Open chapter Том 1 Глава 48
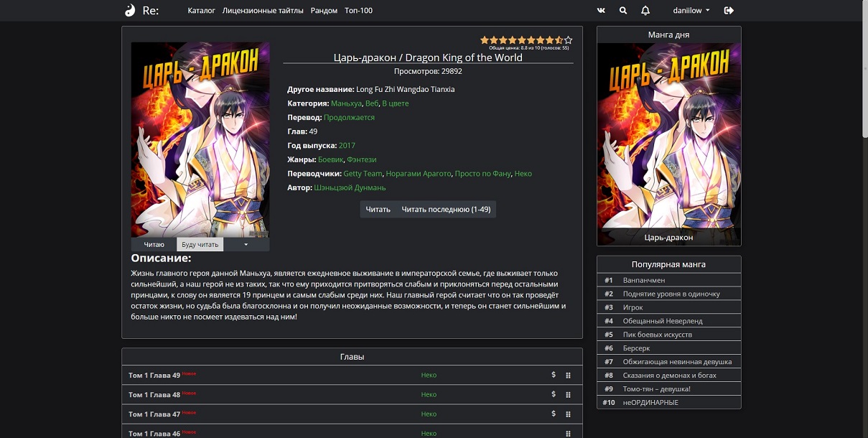 point(154,395)
